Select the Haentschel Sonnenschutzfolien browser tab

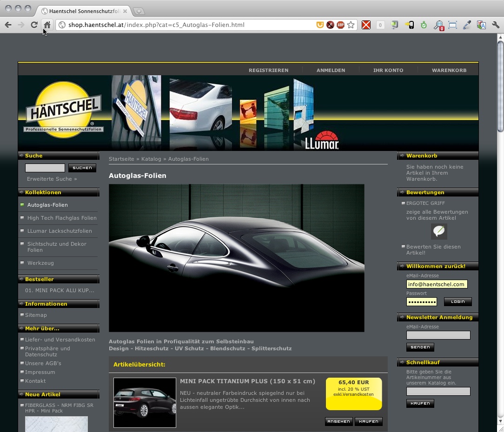click(x=84, y=11)
